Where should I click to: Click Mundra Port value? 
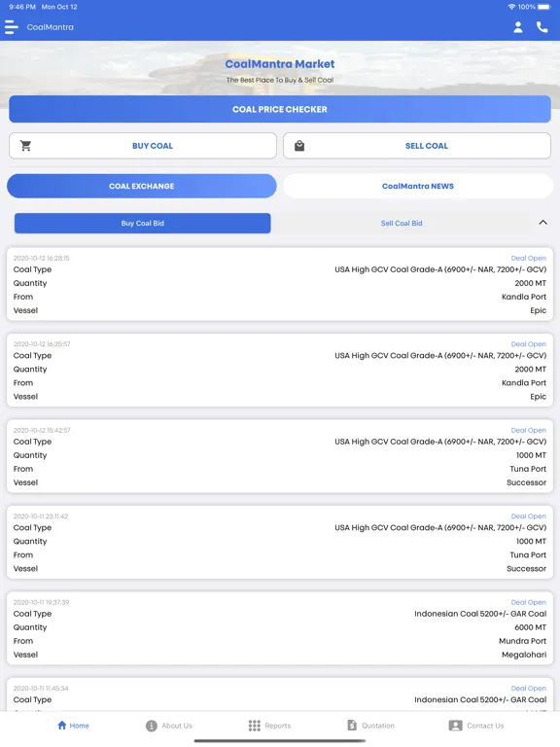point(522,641)
